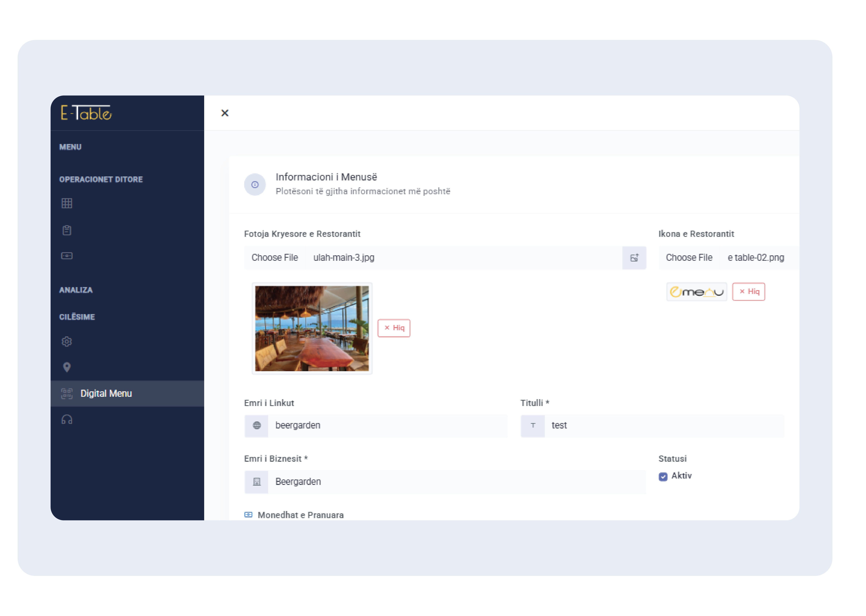
Task: Open the clipboard orders icon in sidebar
Action: 67,230
